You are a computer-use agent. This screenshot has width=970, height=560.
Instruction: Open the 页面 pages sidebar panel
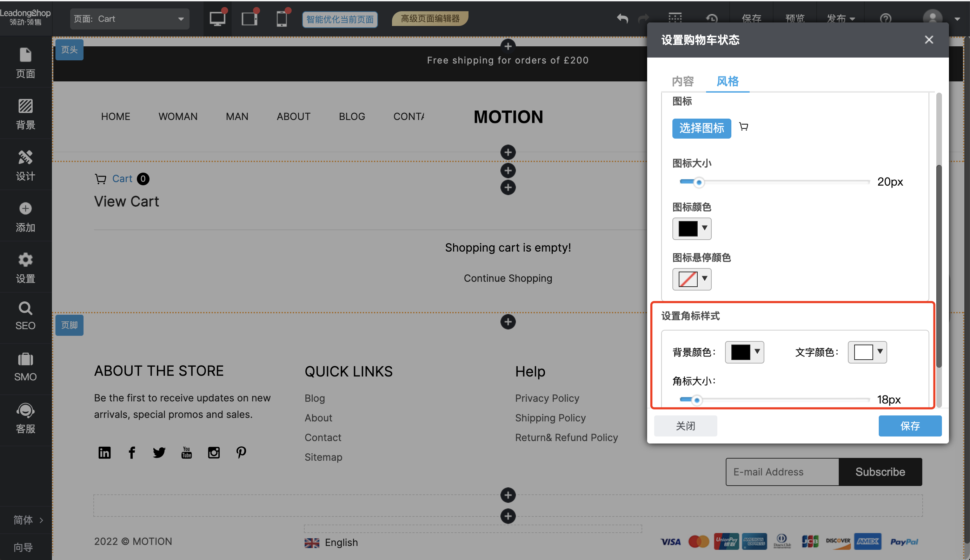pos(25,62)
